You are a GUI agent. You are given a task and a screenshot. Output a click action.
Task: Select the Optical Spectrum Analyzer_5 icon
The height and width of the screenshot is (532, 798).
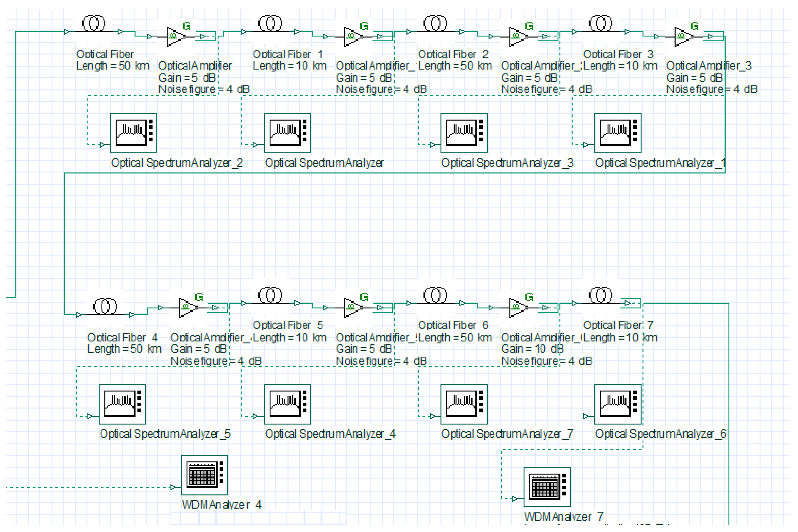(122, 404)
